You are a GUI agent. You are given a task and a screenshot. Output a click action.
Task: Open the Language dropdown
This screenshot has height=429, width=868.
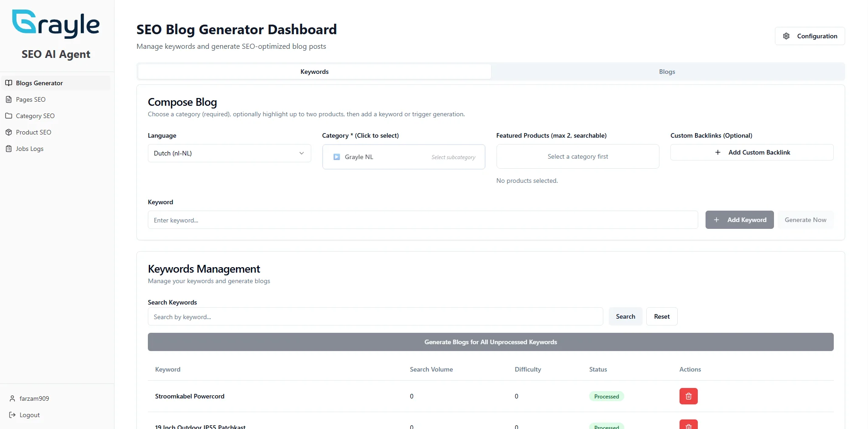(x=229, y=153)
